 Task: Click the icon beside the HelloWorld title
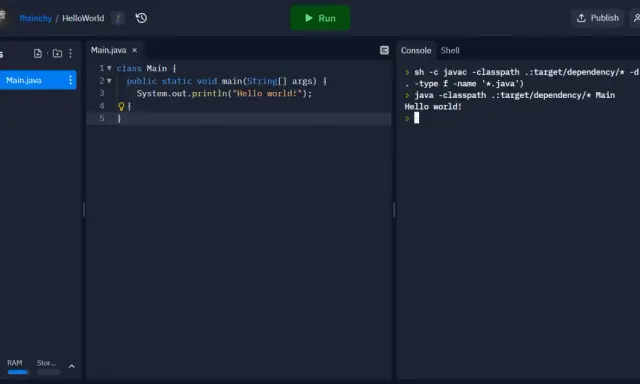(118, 18)
